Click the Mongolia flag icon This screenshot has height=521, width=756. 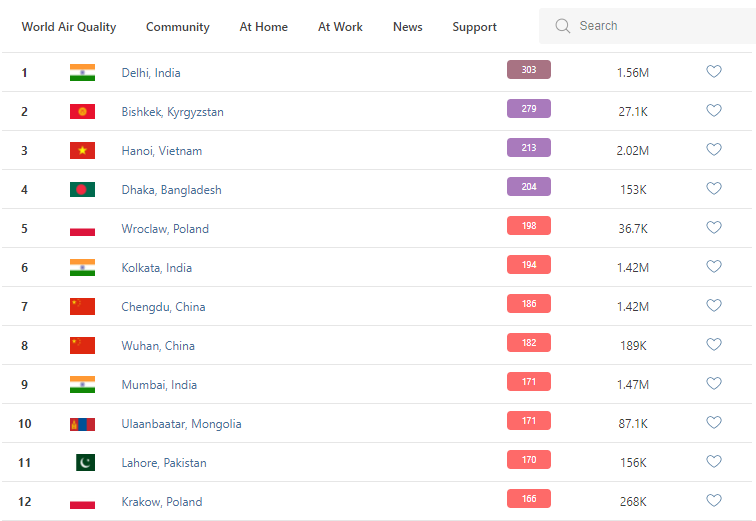click(82, 424)
